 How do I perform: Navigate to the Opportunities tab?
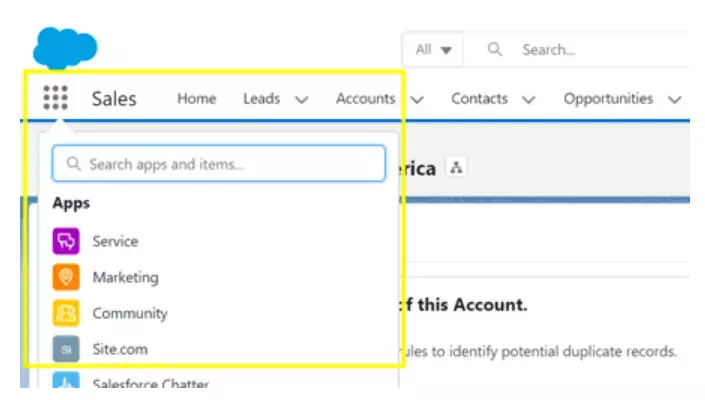tap(608, 98)
